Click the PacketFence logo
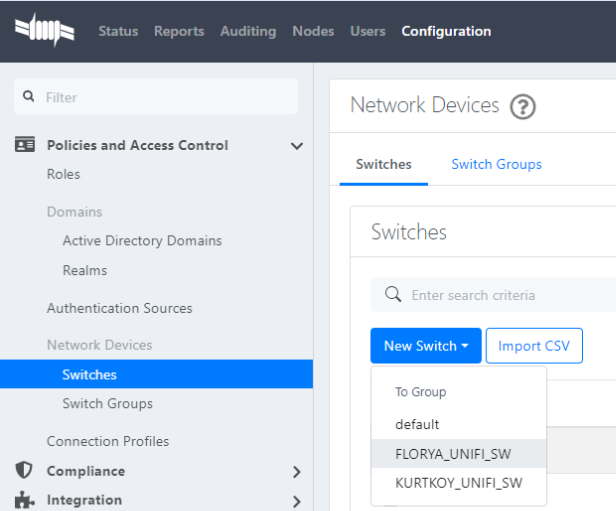Viewport: 616px width, 511px height. (x=45, y=31)
